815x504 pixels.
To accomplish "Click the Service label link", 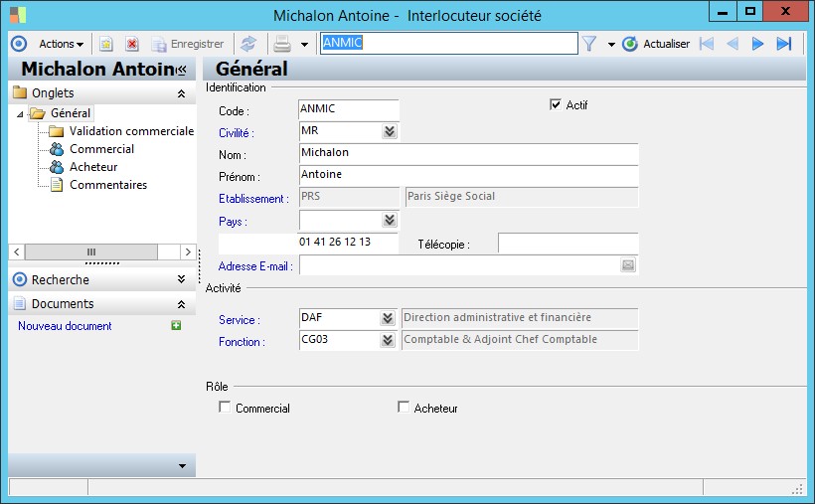I will pyautogui.click(x=240, y=320).
